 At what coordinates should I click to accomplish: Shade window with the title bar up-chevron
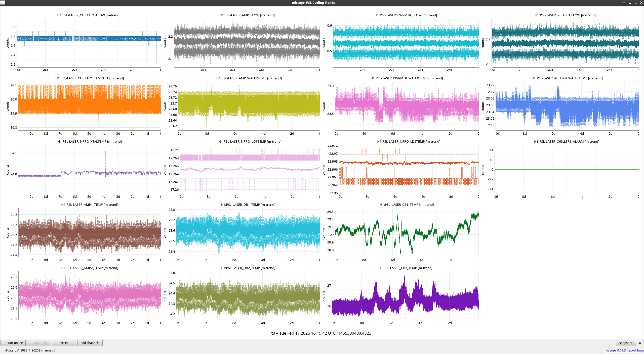[624, 3]
